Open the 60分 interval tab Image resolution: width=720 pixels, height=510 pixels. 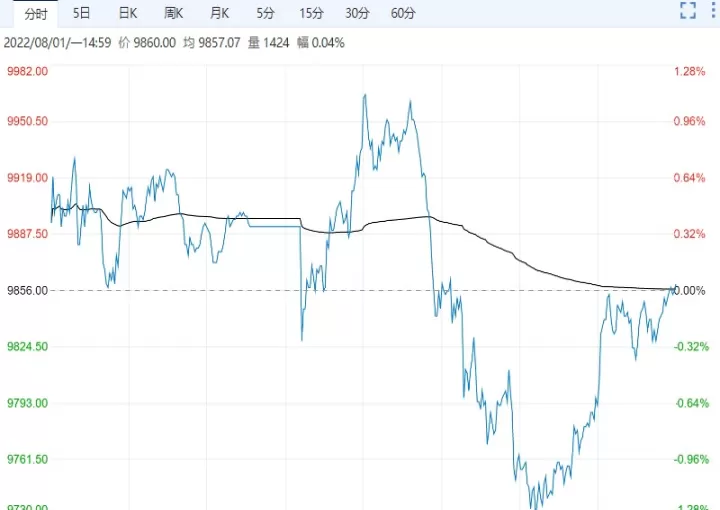click(x=403, y=13)
